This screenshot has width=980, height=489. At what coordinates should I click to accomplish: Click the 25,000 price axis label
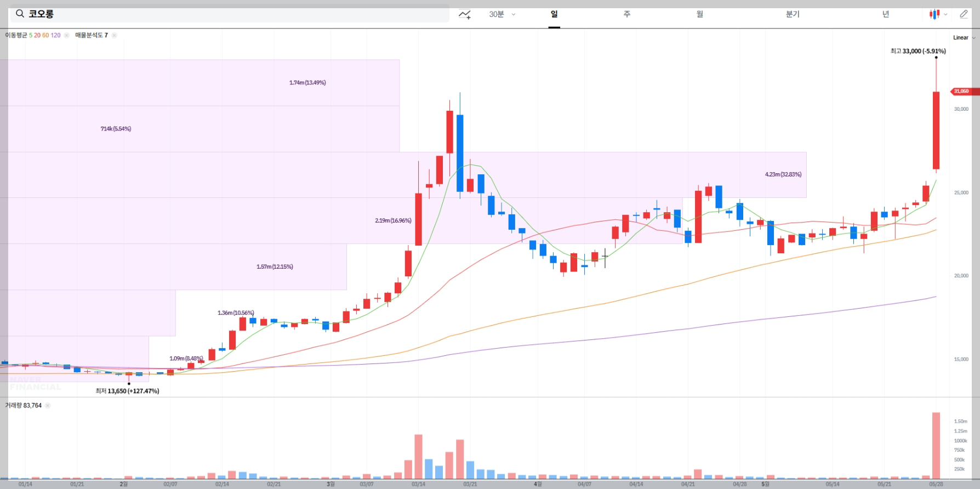pyautogui.click(x=961, y=192)
